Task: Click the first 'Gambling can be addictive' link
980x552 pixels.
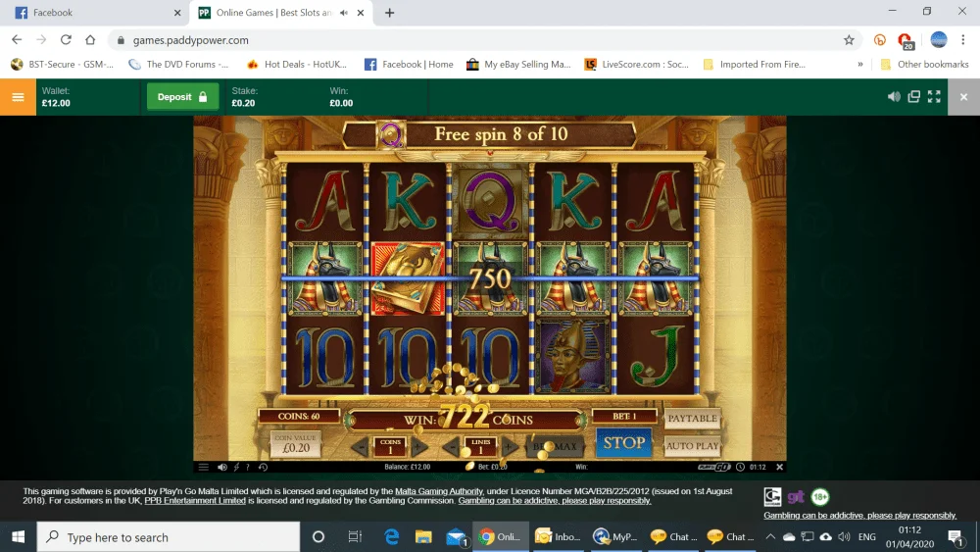Action: pyautogui.click(x=555, y=501)
